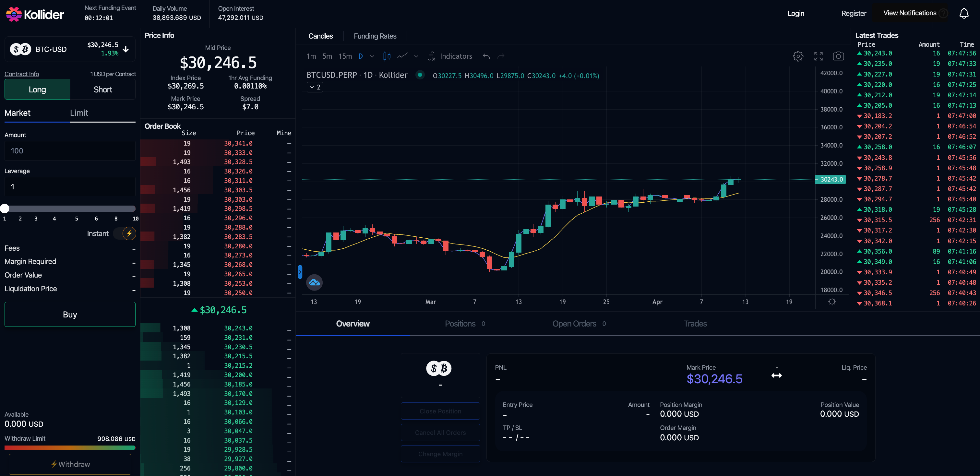The height and width of the screenshot is (476, 980).
Task: Click the Amount input field
Action: coord(70,151)
